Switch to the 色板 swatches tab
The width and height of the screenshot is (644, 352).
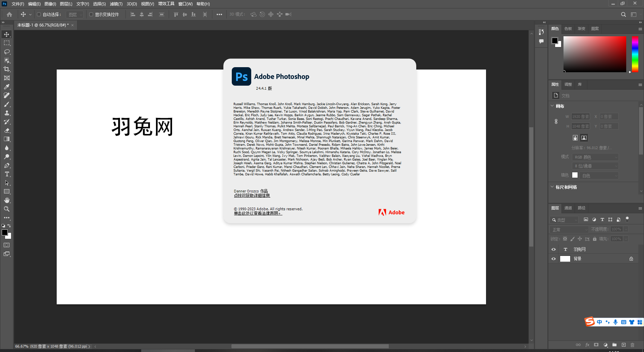(568, 29)
